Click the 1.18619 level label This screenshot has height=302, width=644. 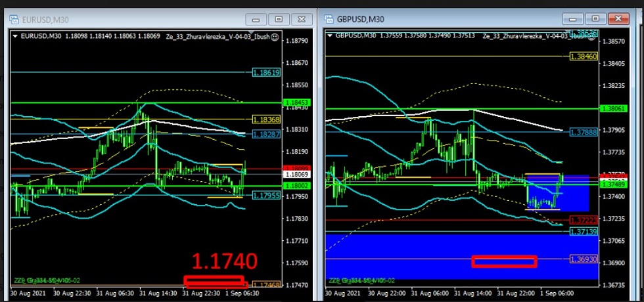266,72
